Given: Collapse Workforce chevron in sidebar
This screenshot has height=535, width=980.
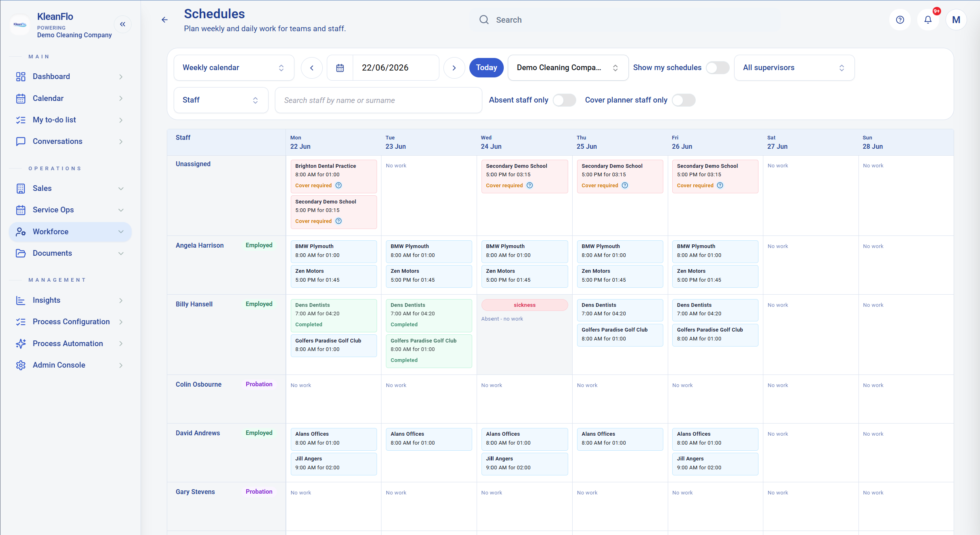Looking at the screenshot, I should click(x=121, y=232).
